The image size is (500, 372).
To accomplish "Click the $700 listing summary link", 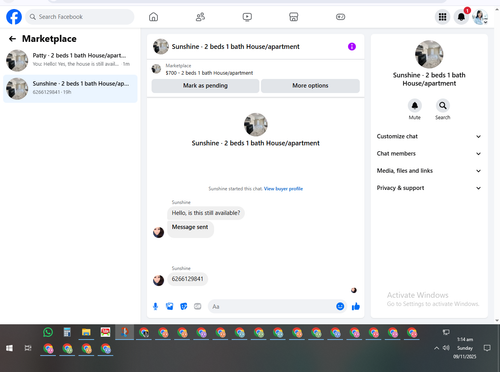I will click(x=209, y=73).
